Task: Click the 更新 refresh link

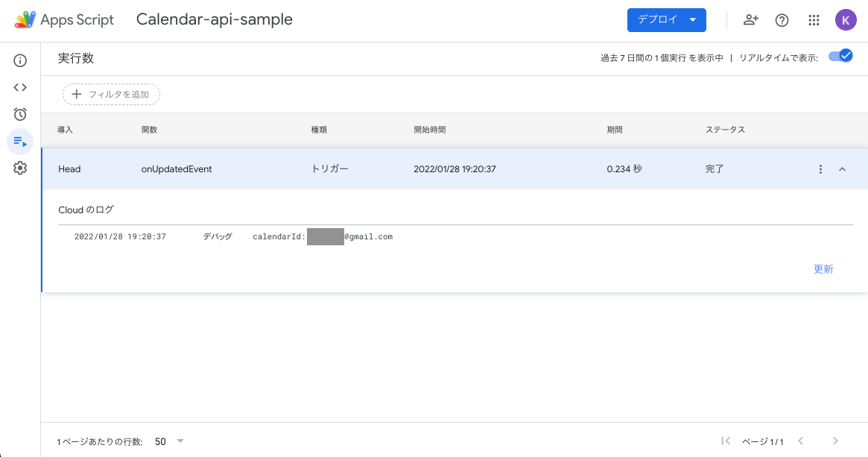Action: click(x=823, y=269)
